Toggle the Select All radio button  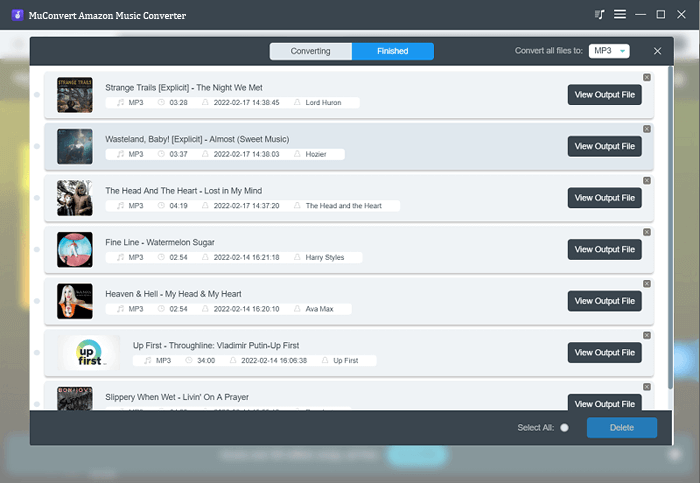(564, 428)
